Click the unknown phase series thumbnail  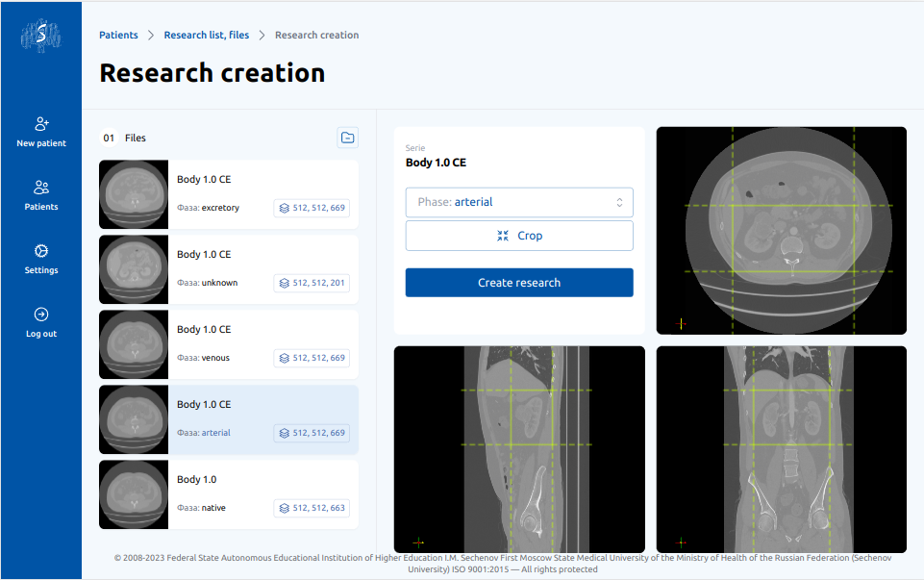[x=134, y=269]
